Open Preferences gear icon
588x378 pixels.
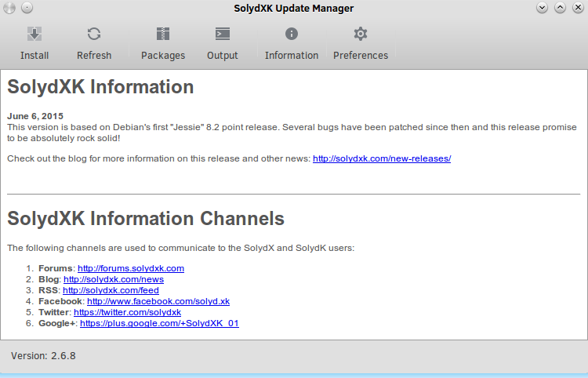click(x=361, y=35)
